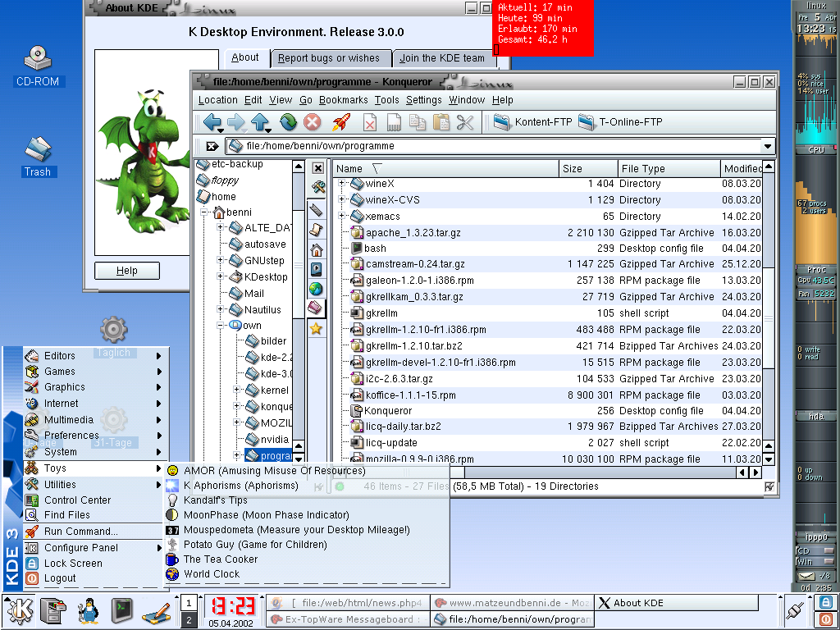Screen dimensions: 840x630
Task: Click the filing cabinet icon in the panel
Action: [x=53, y=610]
